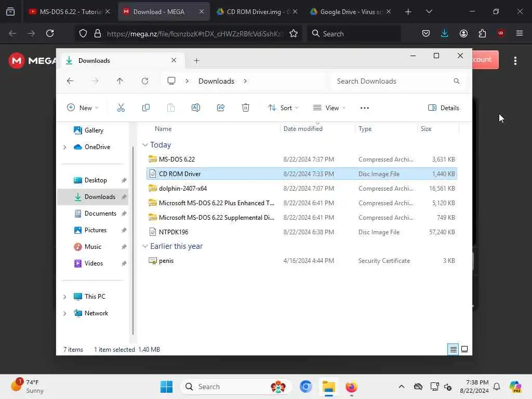Click the Search Downloads field
The width and height of the screenshot is (532, 399).
click(x=397, y=81)
